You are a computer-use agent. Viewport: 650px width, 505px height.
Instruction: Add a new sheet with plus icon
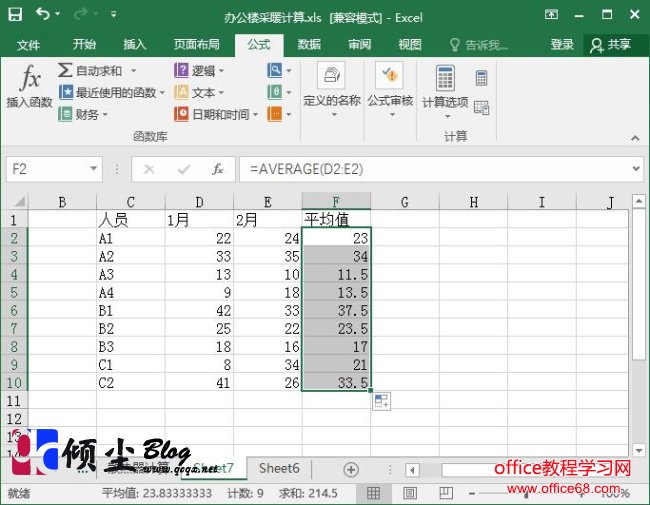coord(351,469)
